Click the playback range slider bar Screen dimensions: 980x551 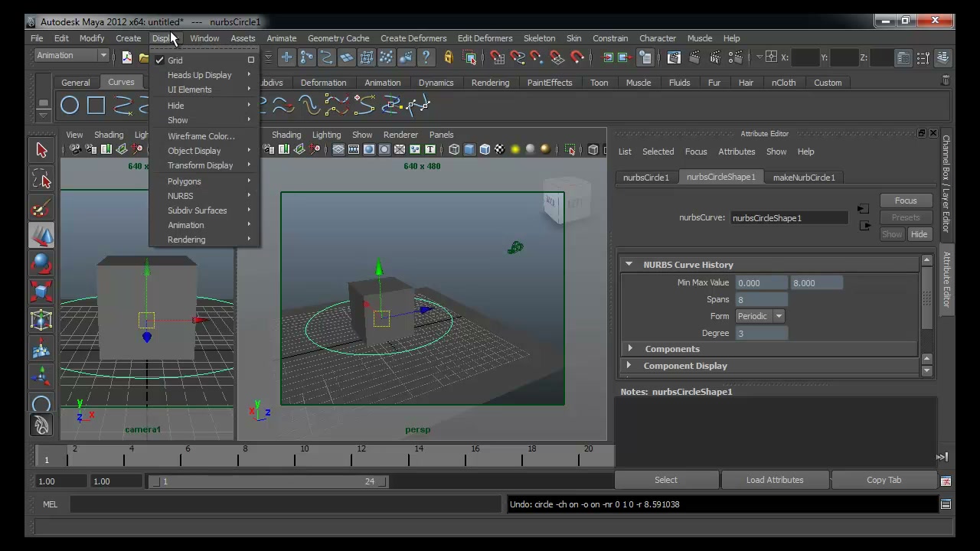click(268, 481)
